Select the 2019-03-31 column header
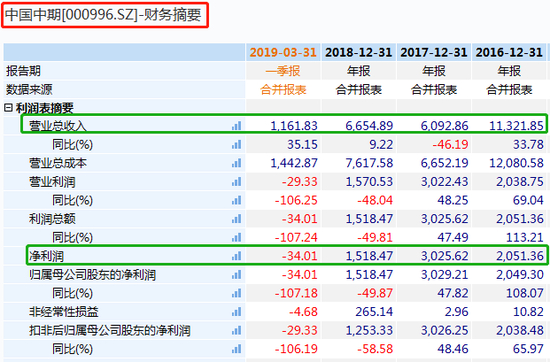This screenshot has width=550, height=362. (x=283, y=53)
